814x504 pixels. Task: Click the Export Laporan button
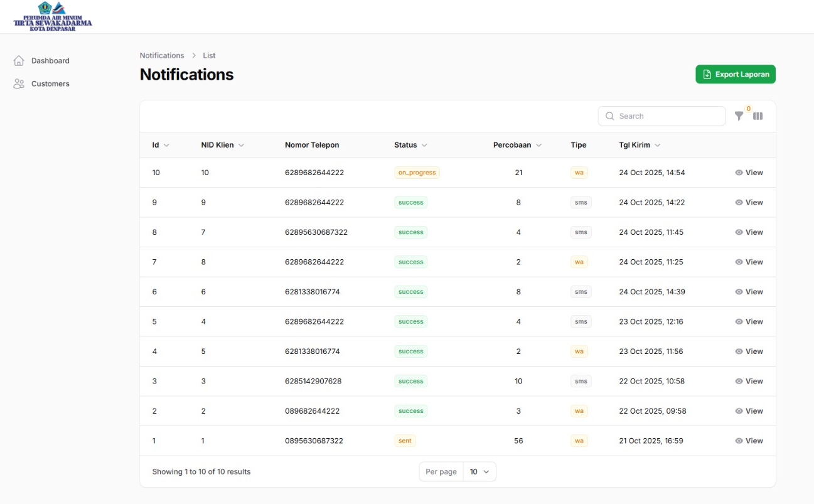tap(736, 74)
